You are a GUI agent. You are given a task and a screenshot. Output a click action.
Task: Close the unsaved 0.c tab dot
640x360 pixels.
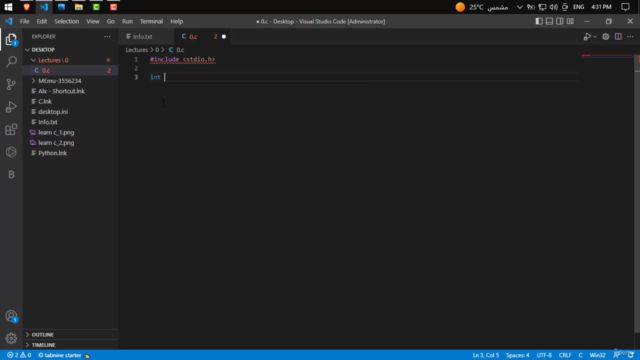point(224,37)
